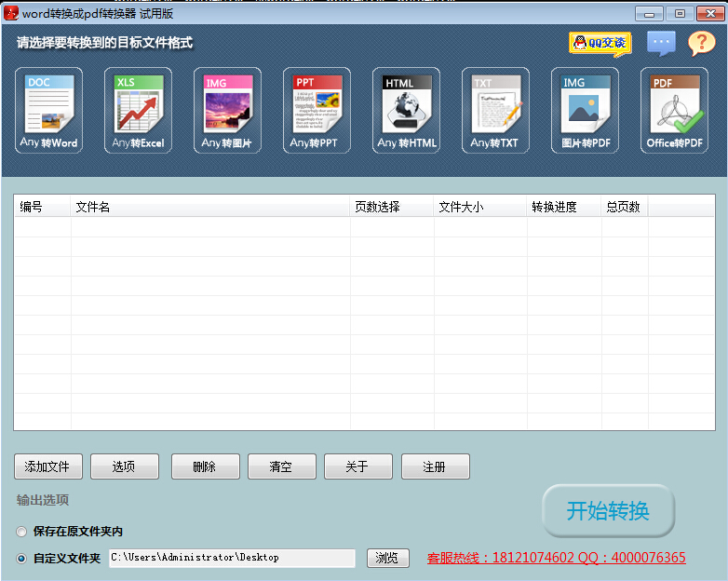Pick the Any转HTML conversion icon
This screenshot has width=728, height=581.
(406, 111)
